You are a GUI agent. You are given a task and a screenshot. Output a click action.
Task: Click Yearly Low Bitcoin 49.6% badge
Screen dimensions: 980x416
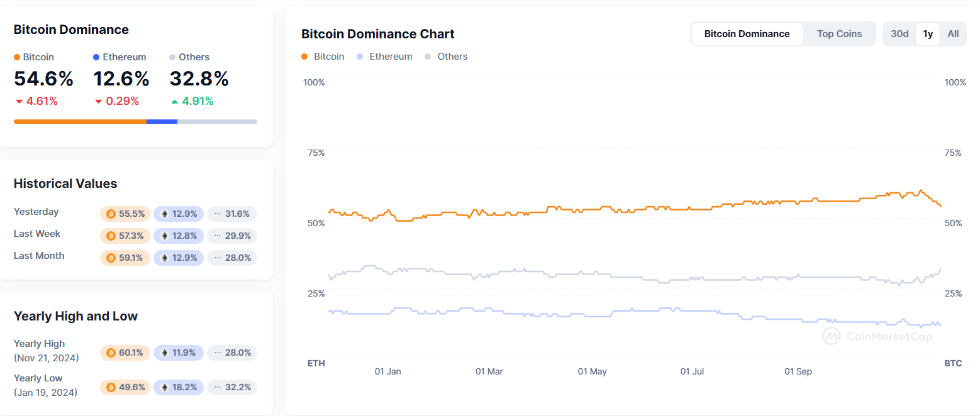(125, 388)
